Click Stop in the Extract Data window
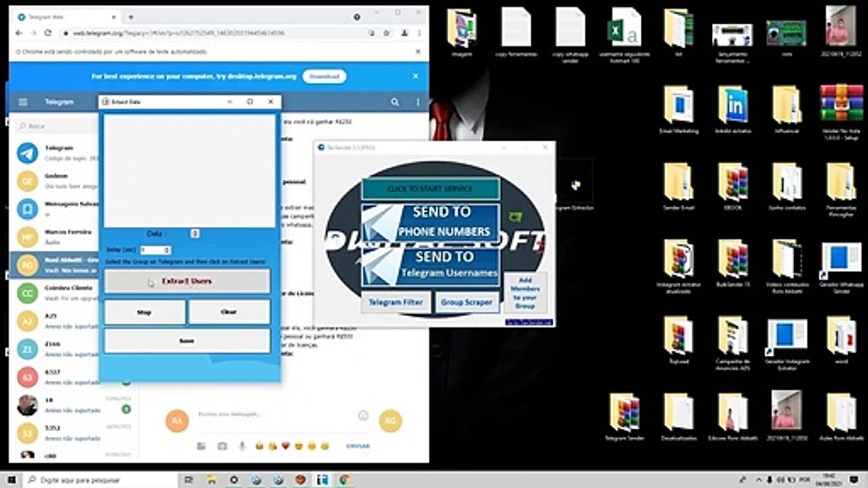The width and height of the screenshot is (868, 488). 144,312
